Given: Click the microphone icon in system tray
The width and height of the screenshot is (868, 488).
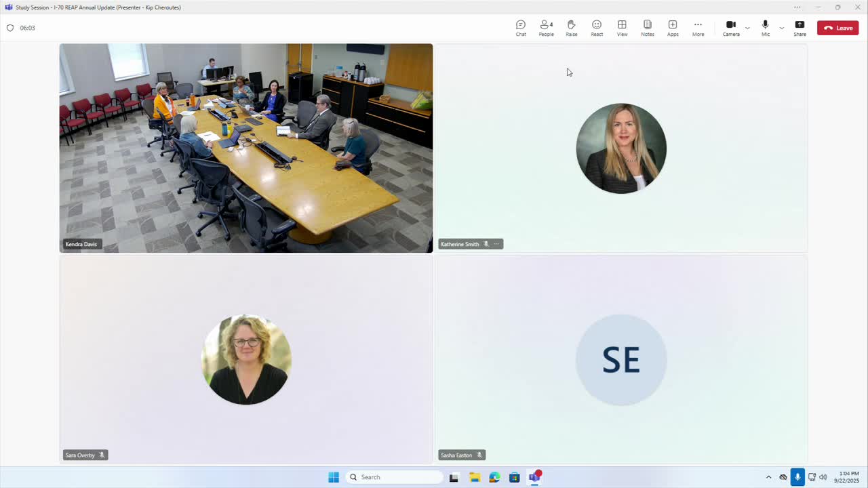Looking at the screenshot, I should point(797,477).
